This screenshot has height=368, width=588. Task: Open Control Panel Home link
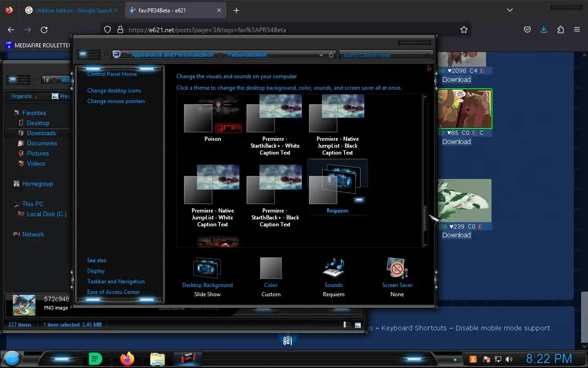pos(112,74)
